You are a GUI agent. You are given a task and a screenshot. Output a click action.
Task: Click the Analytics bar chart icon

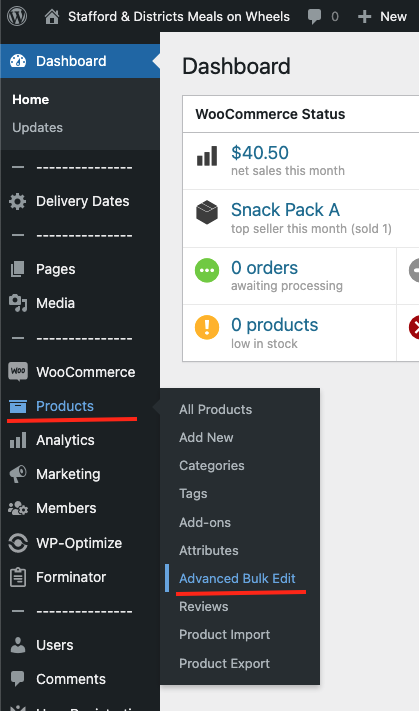pos(18,440)
